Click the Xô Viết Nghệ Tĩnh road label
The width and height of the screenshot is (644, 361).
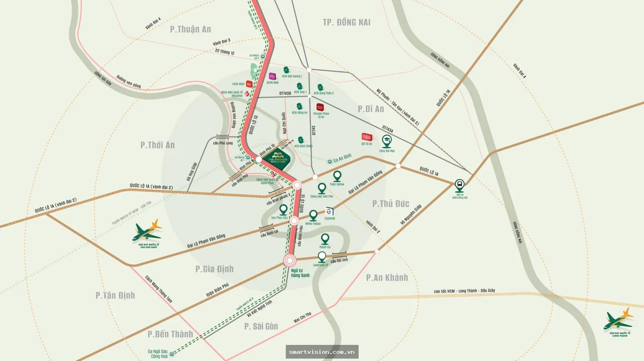click(260, 308)
